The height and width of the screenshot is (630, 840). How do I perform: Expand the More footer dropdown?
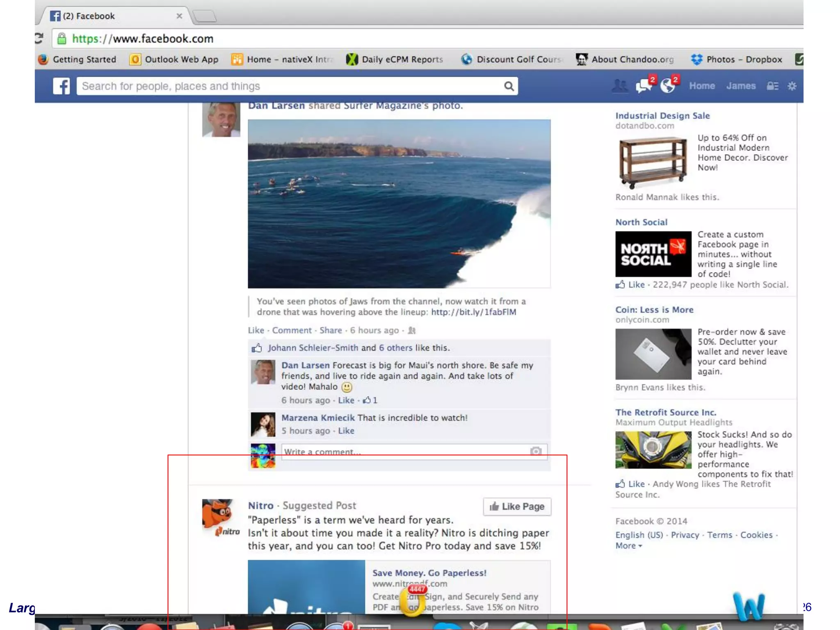point(628,546)
